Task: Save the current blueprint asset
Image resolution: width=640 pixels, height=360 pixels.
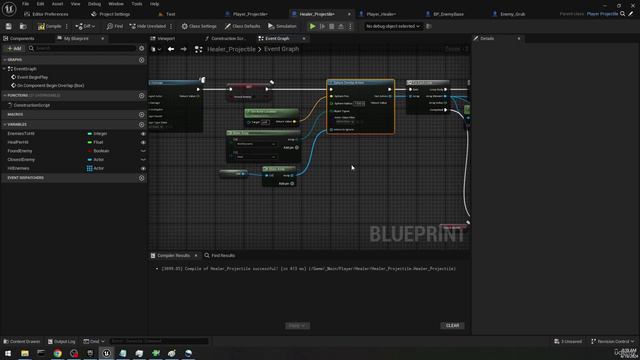Action: pyautogui.click(x=9, y=26)
